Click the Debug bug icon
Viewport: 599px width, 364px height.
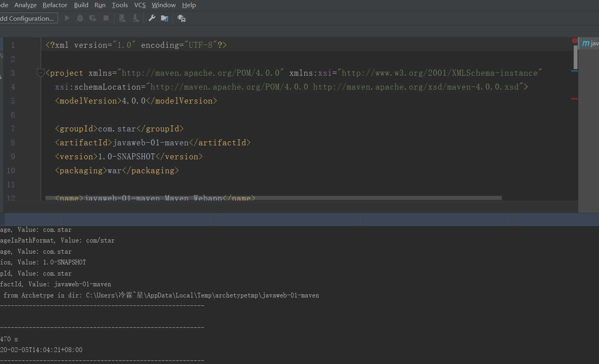[80, 18]
